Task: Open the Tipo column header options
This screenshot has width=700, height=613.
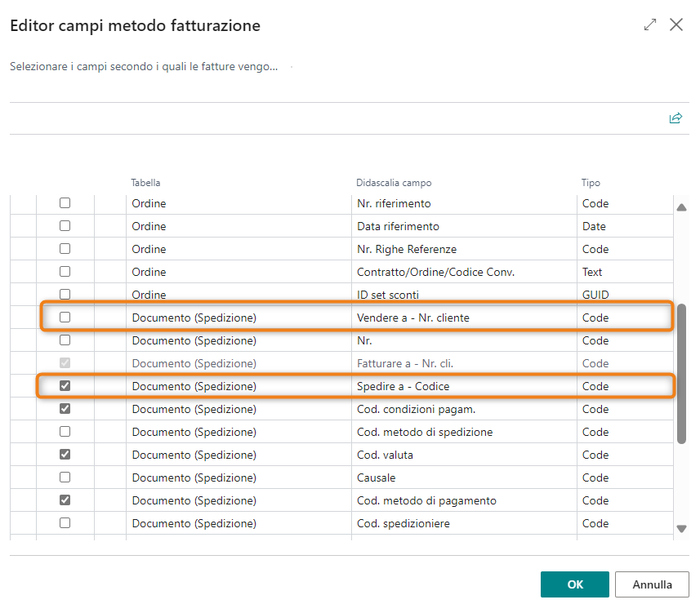Action: tap(591, 183)
